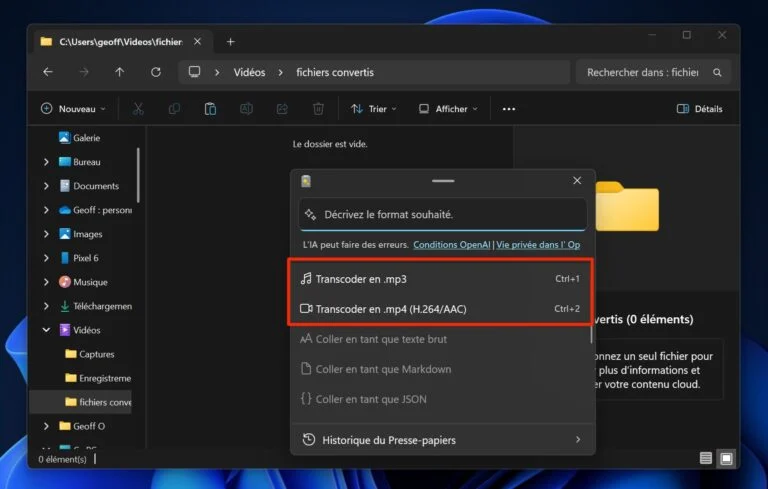This screenshot has width=768, height=489.
Task: Click the Delete trash can icon
Action: coord(318,109)
